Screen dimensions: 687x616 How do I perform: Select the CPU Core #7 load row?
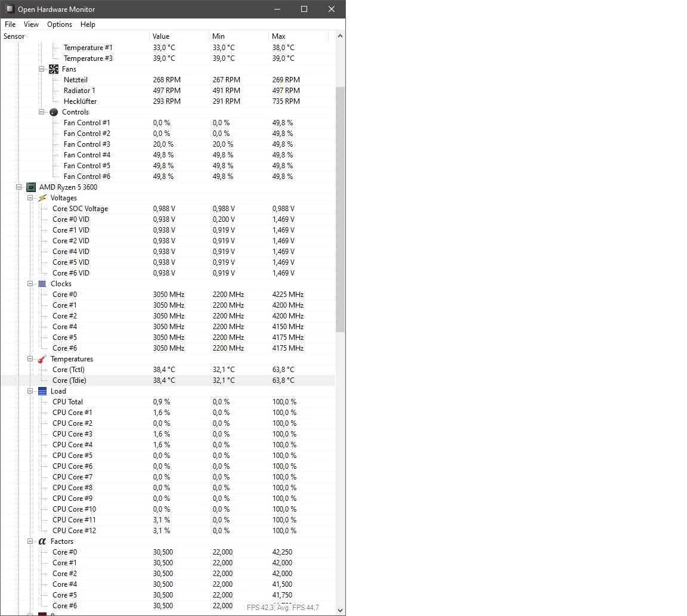tap(168, 477)
